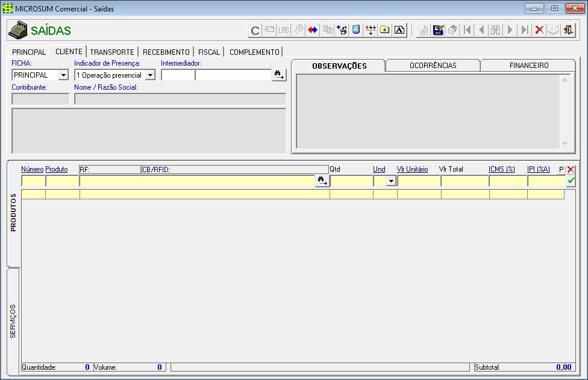Click the Qtd input field
This screenshot has height=380, width=588.
(351, 181)
